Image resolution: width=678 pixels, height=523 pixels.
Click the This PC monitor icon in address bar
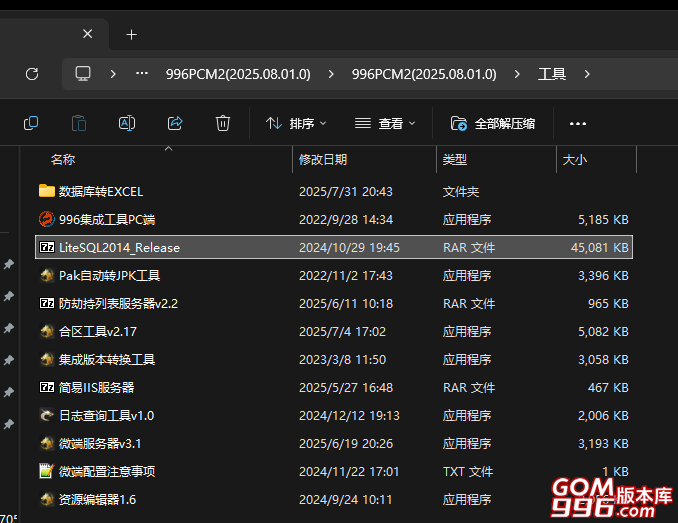pos(83,74)
